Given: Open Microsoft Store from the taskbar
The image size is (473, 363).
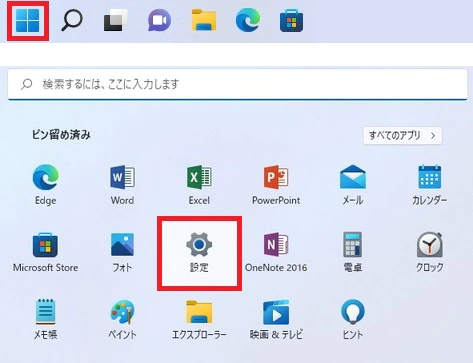Looking at the screenshot, I should [291, 21].
